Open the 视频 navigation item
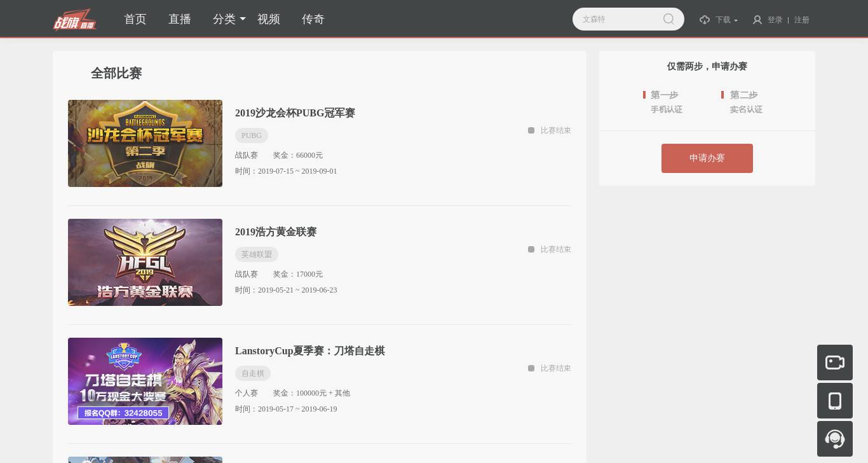The image size is (868, 463). (269, 19)
